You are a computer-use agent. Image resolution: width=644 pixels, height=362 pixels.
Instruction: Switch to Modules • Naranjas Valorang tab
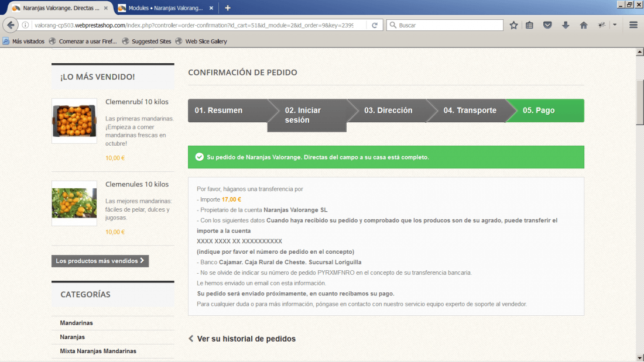click(x=166, y=8)
